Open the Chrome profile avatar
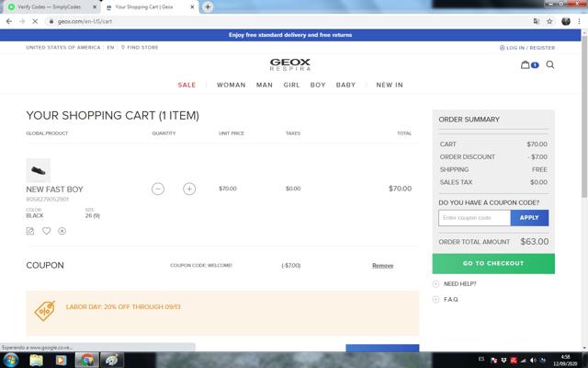 coord(566,21)
